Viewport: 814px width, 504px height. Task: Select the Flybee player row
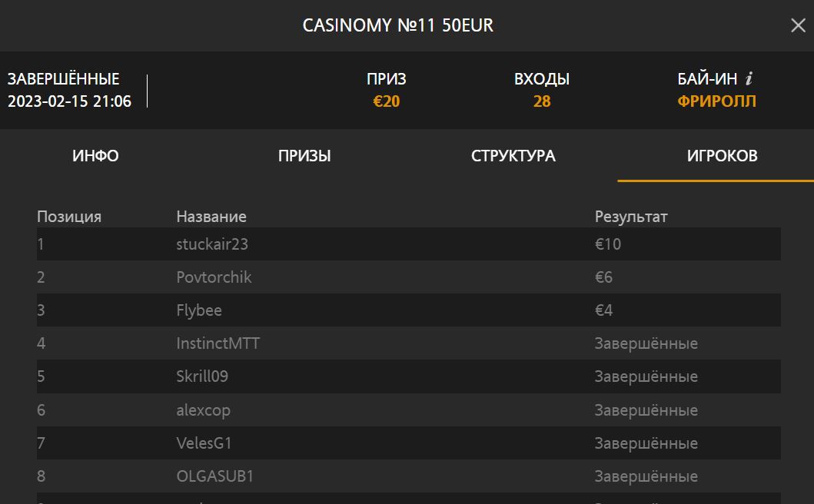(x=409, y=310)
